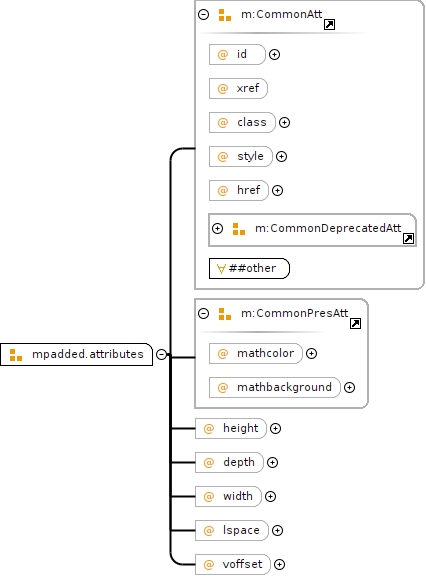This screenshot has height=580, width=426.
Task: Expand the m:CommonDeprecatedAtt group
Action: click(x=217, y=228)
